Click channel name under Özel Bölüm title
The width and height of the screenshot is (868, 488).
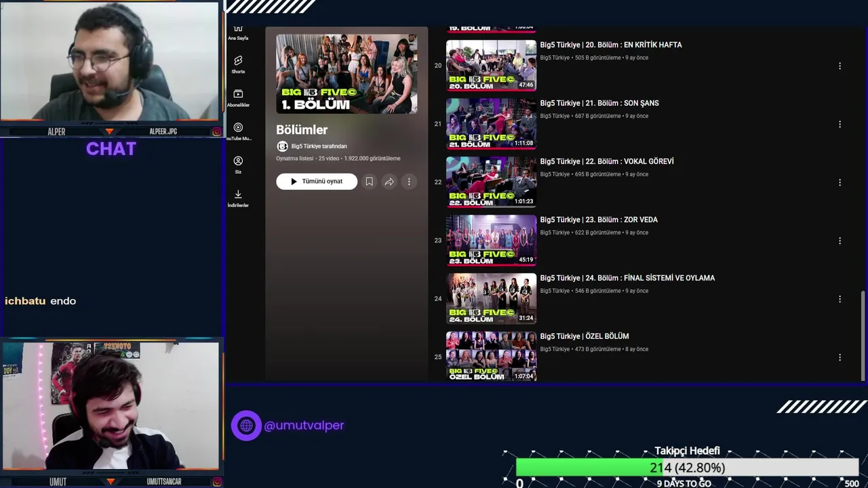pyautogui.click(x=555, y=349)
